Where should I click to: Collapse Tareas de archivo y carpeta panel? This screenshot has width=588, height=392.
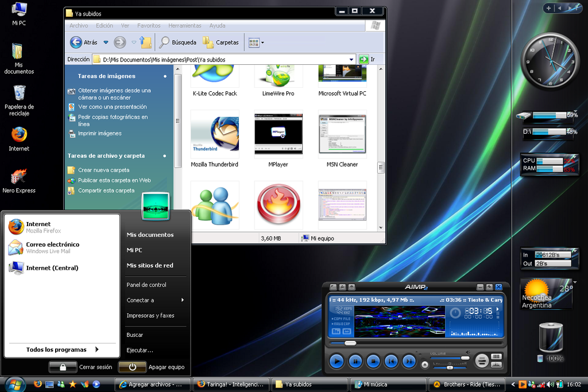tap(165, 156)
